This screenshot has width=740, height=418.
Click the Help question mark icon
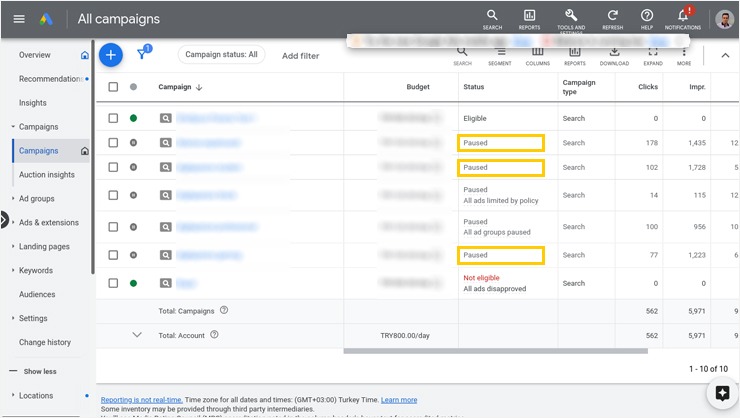[x=647, y=19]
